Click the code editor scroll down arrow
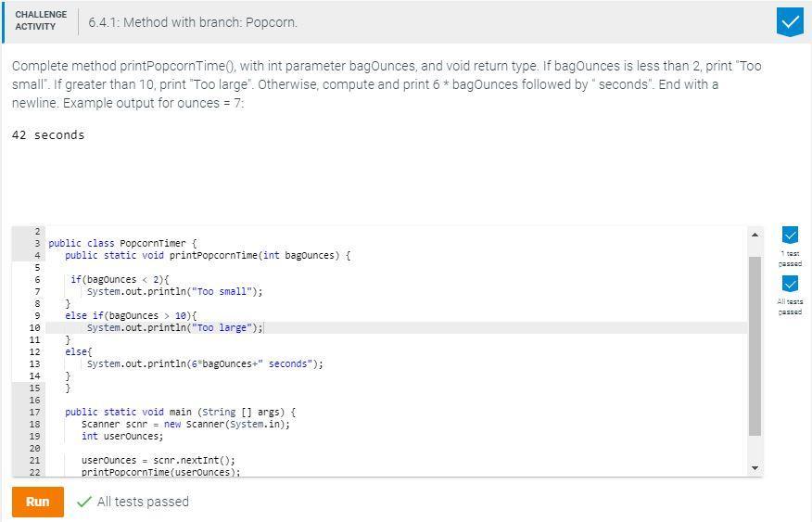This screenshot has width=812, height=522. pyautogui.click(x=755, y=468)
